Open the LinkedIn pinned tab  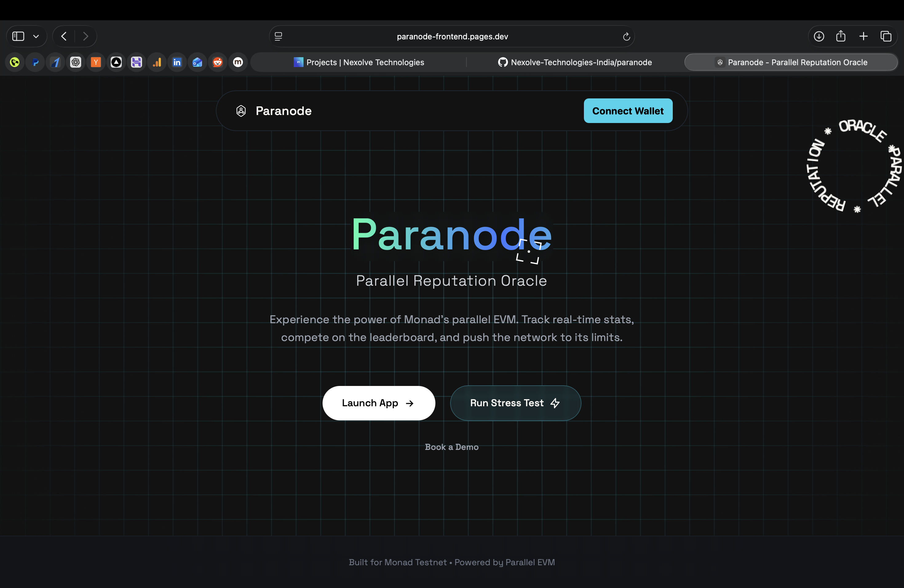click(177, 62)
